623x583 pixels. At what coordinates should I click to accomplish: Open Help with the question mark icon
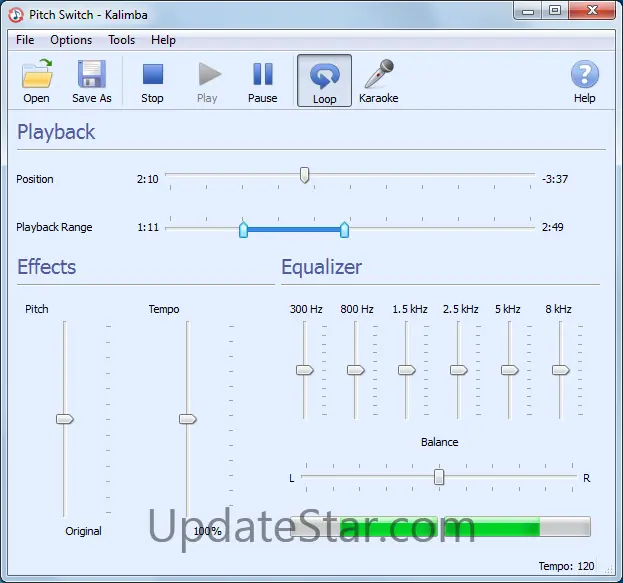click(584, 74)
